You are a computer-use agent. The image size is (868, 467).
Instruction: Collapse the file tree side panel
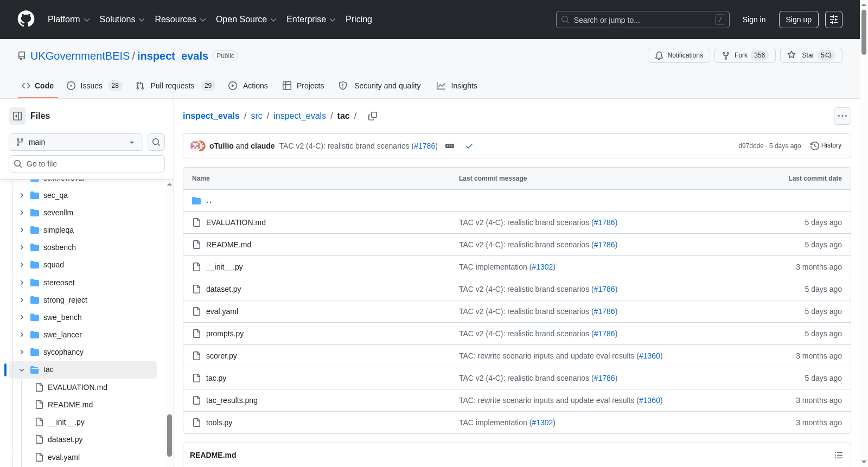[x=17, y=116]
